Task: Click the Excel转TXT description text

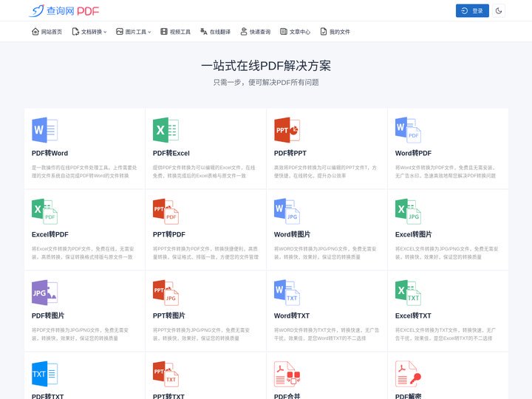Action: click(x=445, y=334)
